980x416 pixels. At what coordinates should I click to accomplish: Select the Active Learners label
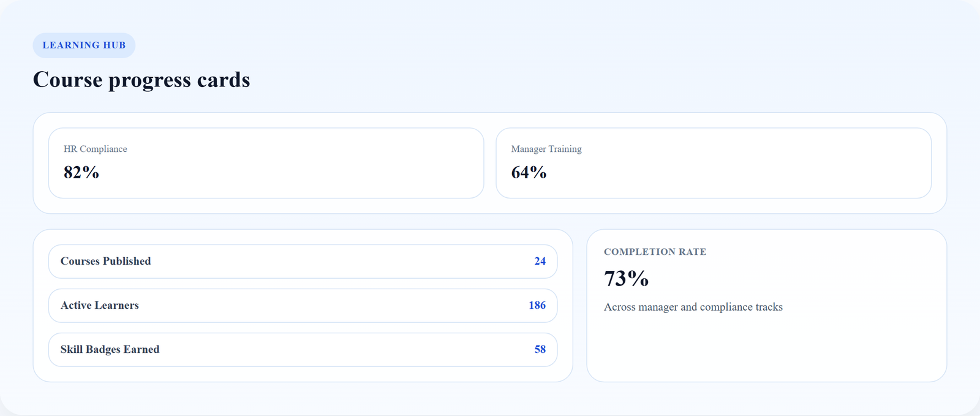100,305
